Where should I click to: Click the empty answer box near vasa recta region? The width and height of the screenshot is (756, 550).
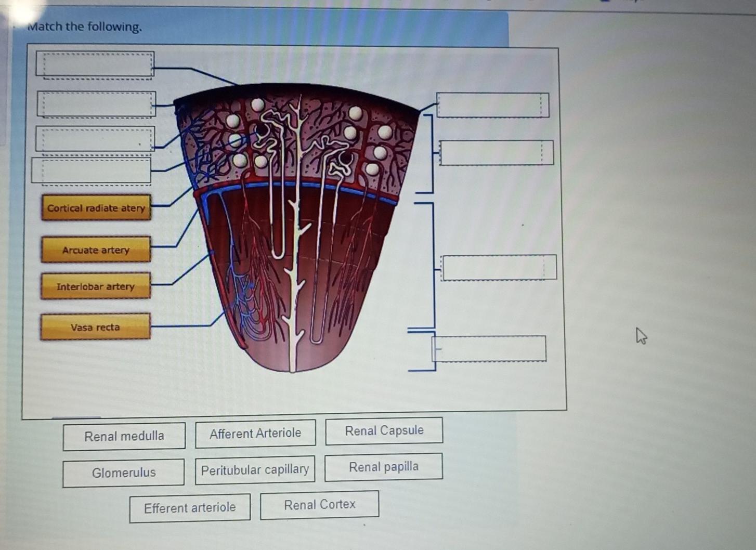[498, 267]
